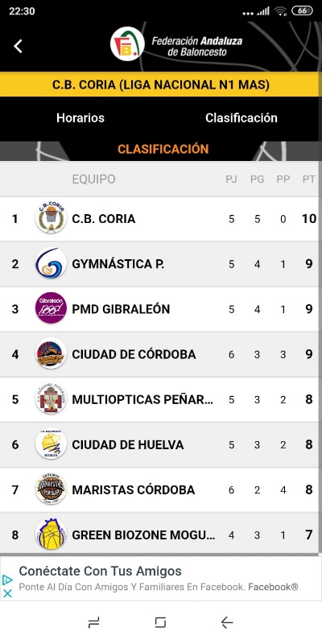Screen dimensions: 322x644
Task: Tap the C.B. Coria team crest
Action: (x=51, y=218)
